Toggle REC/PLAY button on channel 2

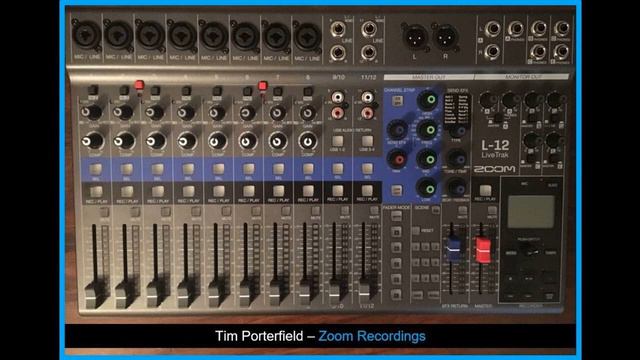[127, 191]
